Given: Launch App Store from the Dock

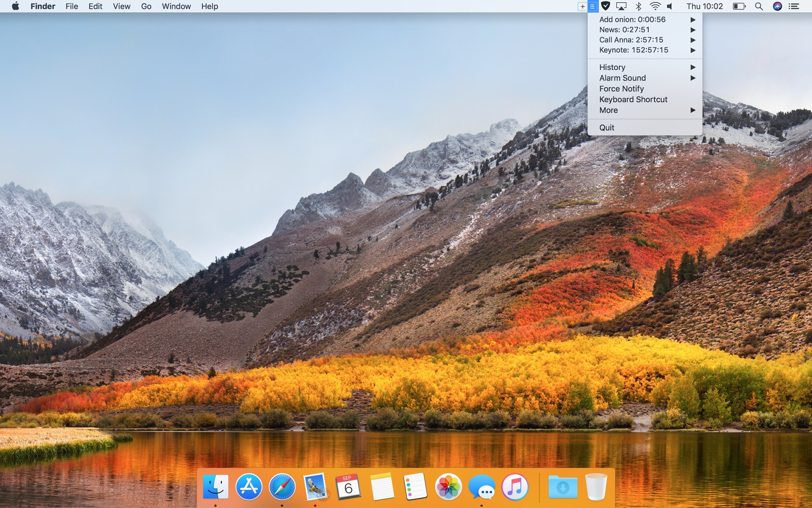Looking at the screenshot, I should 249,486.
